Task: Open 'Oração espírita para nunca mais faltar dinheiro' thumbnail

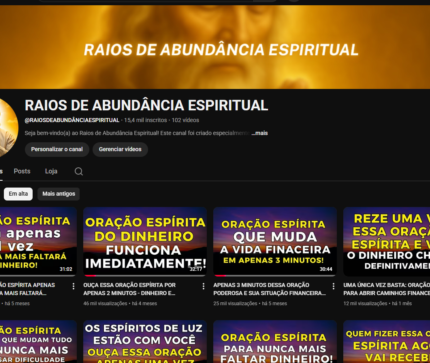Action: [x=275, y=342]
